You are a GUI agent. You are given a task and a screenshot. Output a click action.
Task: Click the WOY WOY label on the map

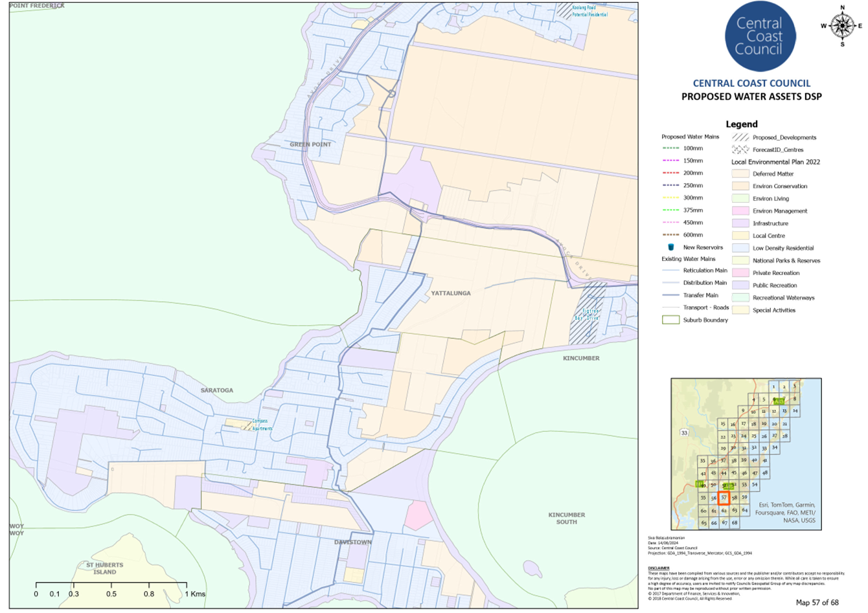pos(17,529)
